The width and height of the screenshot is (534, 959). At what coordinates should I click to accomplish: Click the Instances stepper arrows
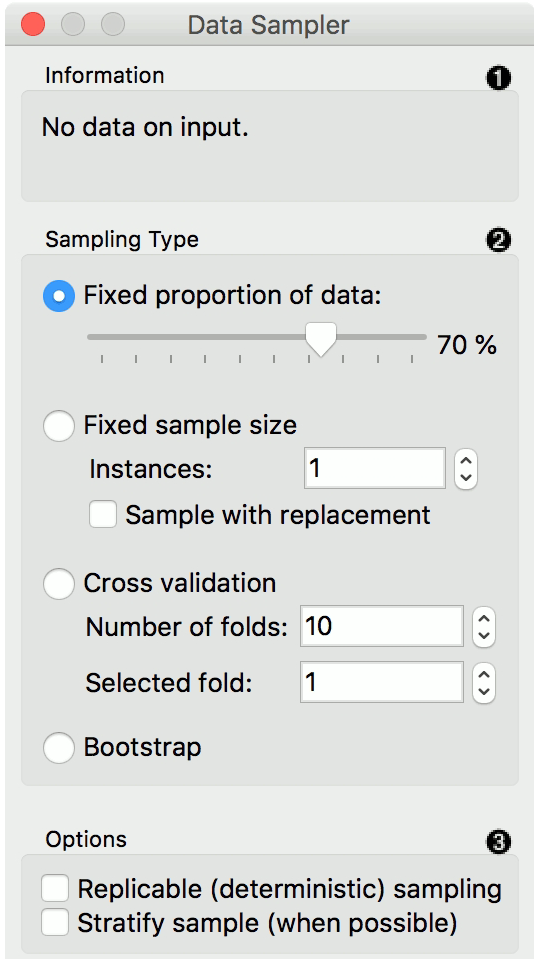466,469
